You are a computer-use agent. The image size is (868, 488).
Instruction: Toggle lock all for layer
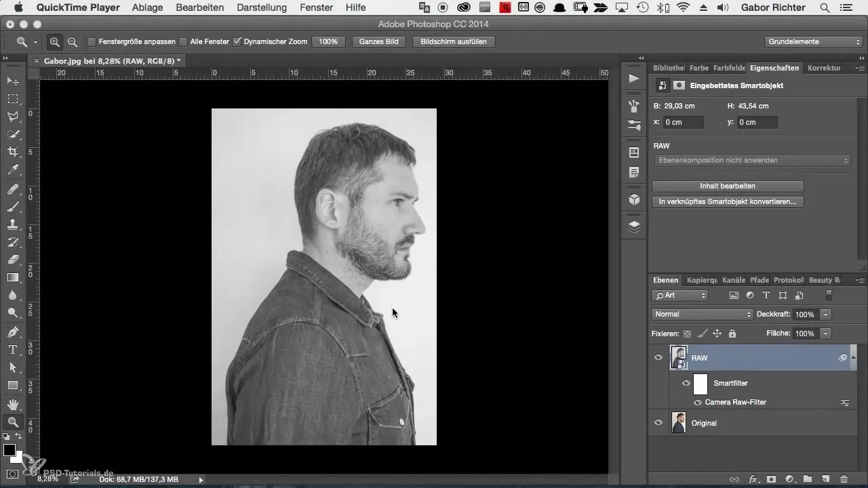coord(732,333)
